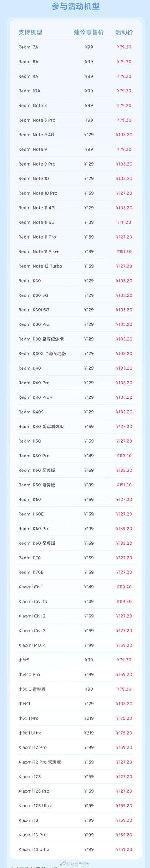Click the Redmi 7A model row
150x868 pixels.
pyautogui.click(x=76, y=47)
